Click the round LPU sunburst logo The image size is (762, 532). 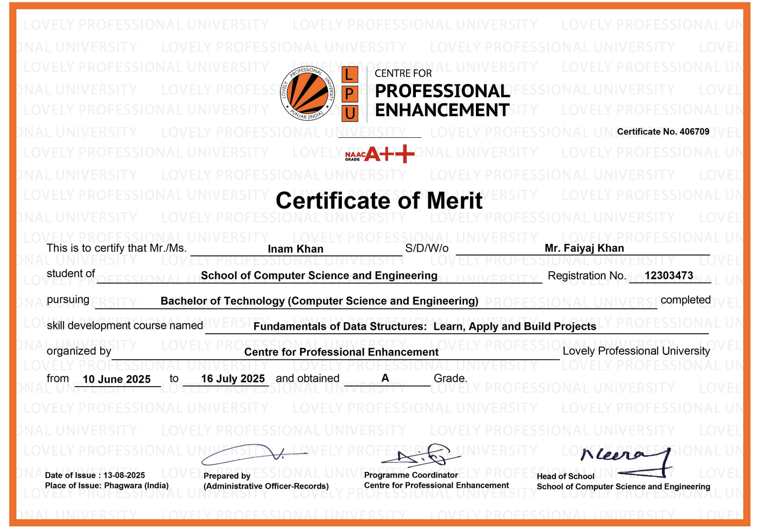point(308,93)
